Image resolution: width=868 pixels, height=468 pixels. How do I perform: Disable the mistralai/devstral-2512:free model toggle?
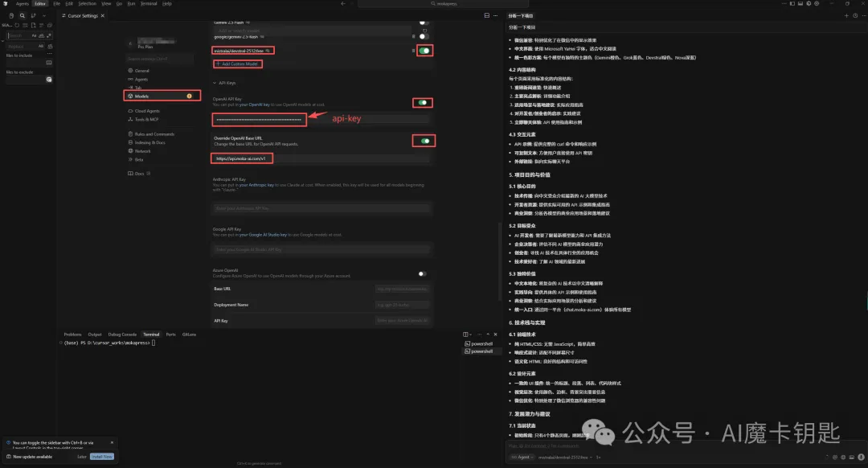pos(424,49)
